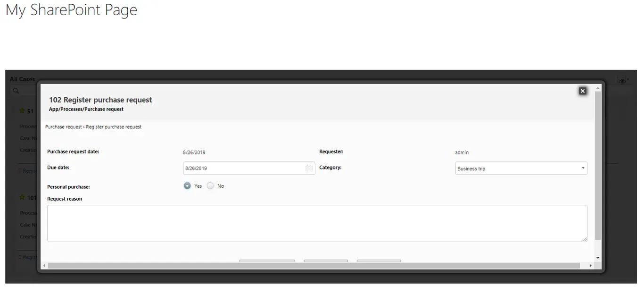Click the 'My SharePoint Page' title
Image resolution: width=644 pixels, height=295 pixels.
pos(71,10)
